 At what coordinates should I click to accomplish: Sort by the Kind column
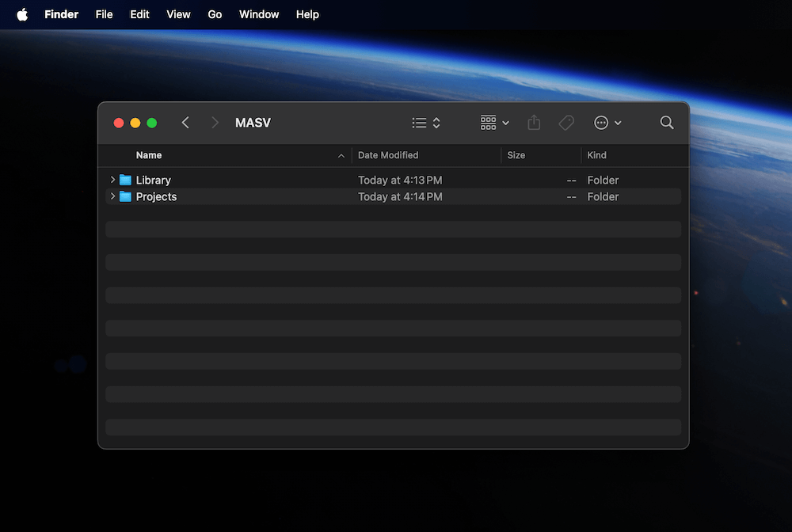(596, 155)
